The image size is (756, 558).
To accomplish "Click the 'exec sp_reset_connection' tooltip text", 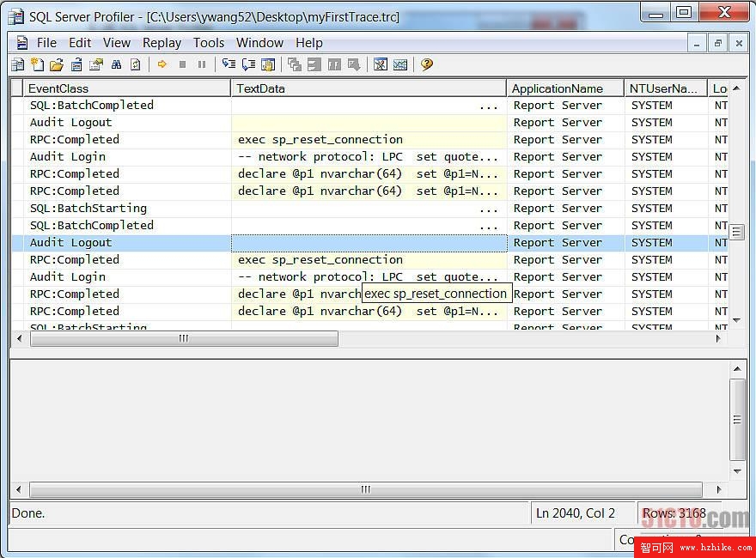I will (x=436, y=294).
